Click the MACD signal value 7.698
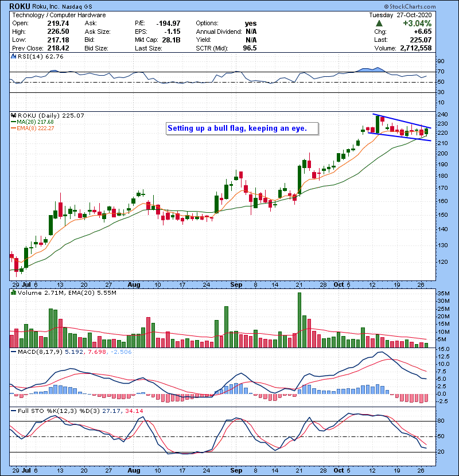The height and width of the screenshot is (476, 459). pyautogui.click(x=97, y=352)
